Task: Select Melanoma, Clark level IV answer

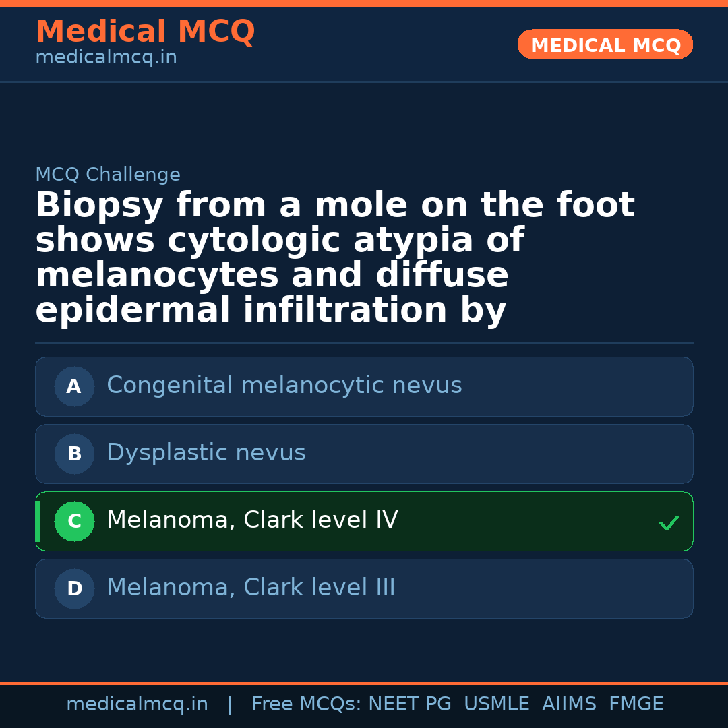Action: click(252, 520)
